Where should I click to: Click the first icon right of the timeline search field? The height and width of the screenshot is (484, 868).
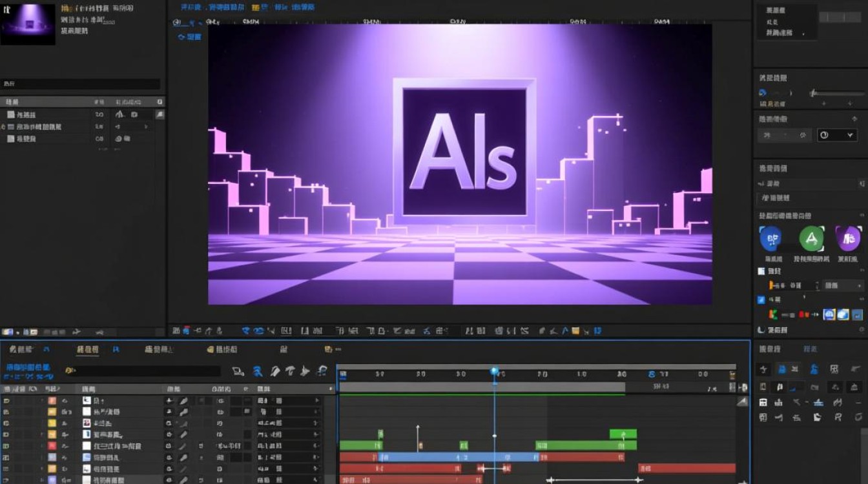click(x=238, y=371)
